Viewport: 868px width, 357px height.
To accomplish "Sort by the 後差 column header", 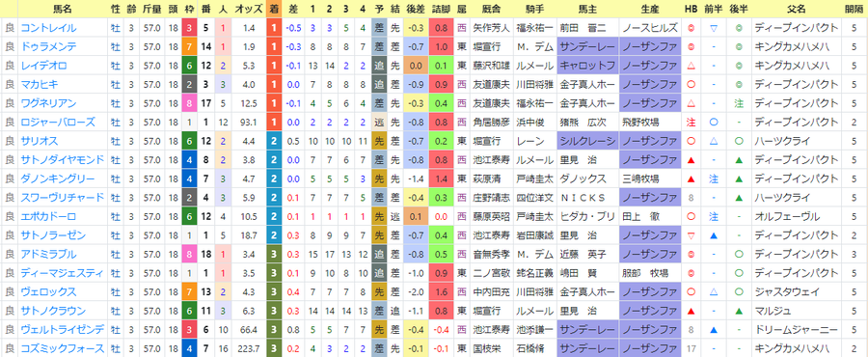I will coord(415,9).
